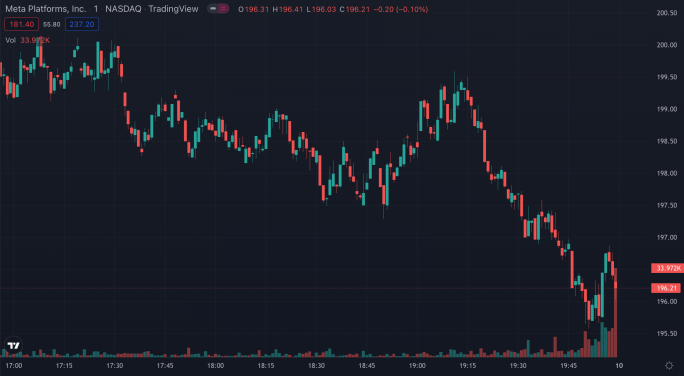Click the 19:00 time axis label

[x=417, y=366]
